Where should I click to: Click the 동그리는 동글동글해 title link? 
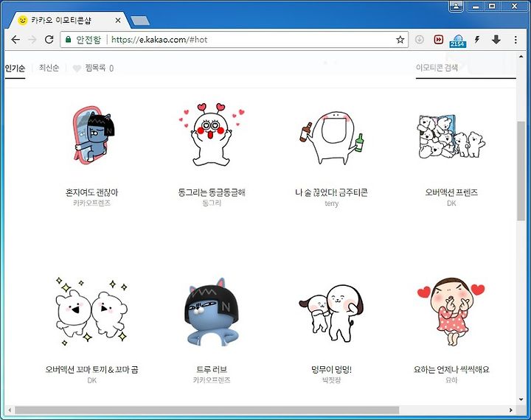[212, 192]
